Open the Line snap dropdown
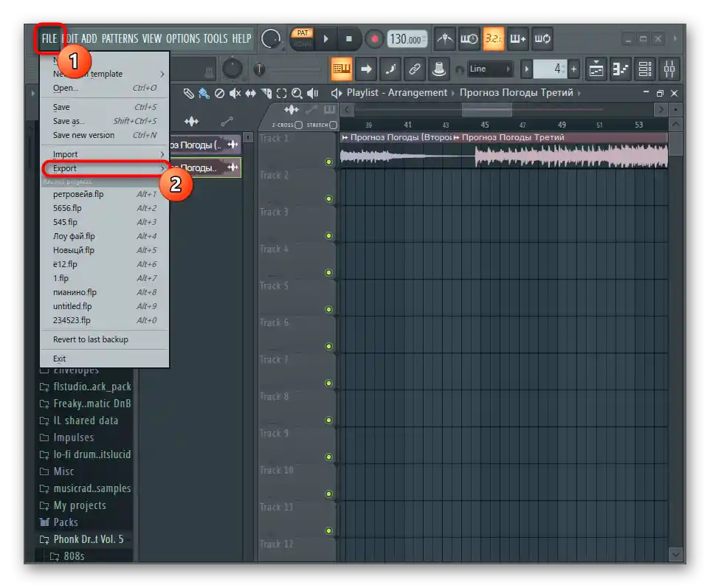Screen dimensions: 710x588 490,69
